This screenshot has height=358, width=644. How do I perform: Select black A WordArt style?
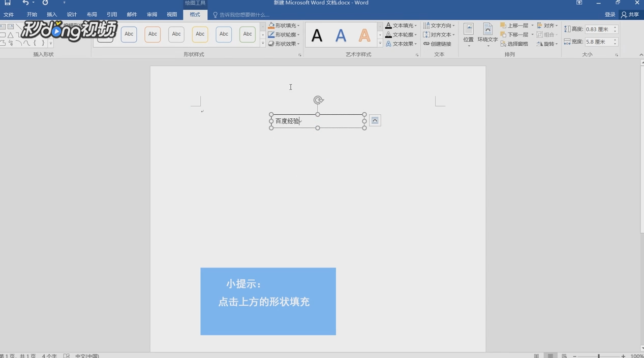[x=317, y=36]
